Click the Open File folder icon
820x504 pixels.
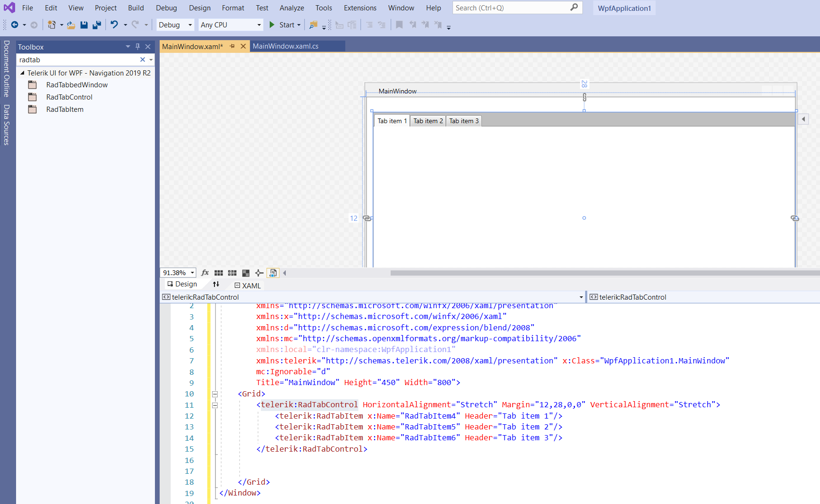click(x=71, y=25)
